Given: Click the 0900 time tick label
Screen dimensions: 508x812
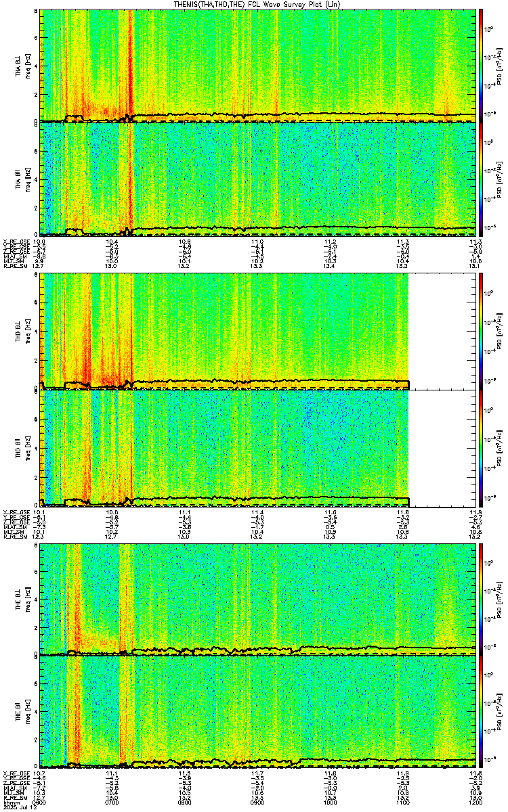Looking at the screenshot, I should pyautogui.click(x=257, y=802).
